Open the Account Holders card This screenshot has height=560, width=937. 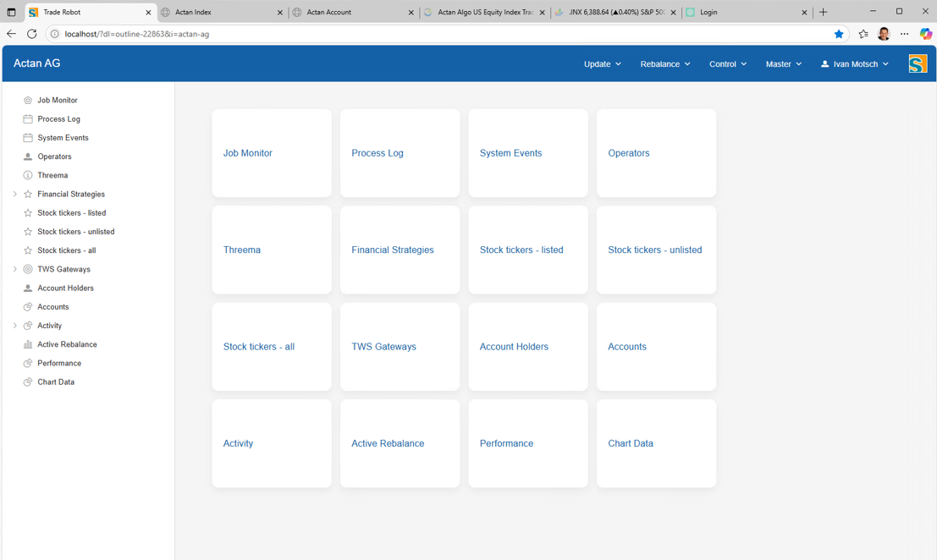[528, 346]
